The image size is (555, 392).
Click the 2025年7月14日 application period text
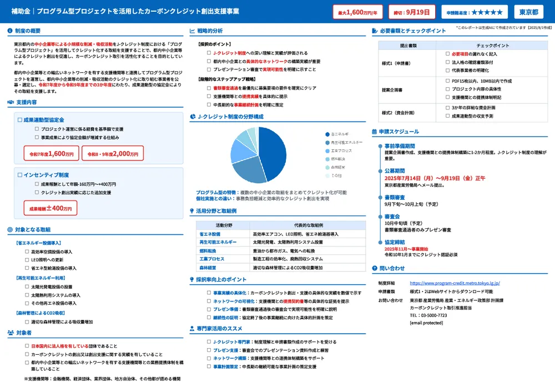(435, 178)
